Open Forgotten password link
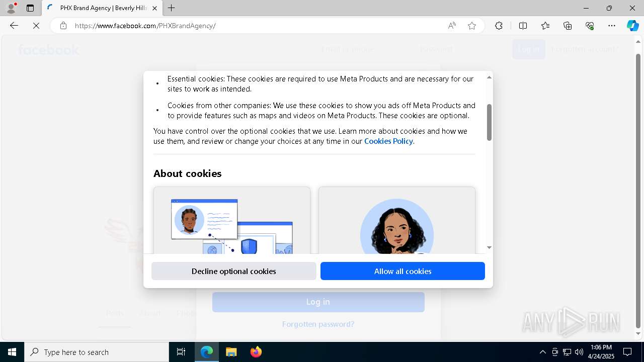This screenshot has height=362, width=644. pyautogui.click(x=318, y=324)
